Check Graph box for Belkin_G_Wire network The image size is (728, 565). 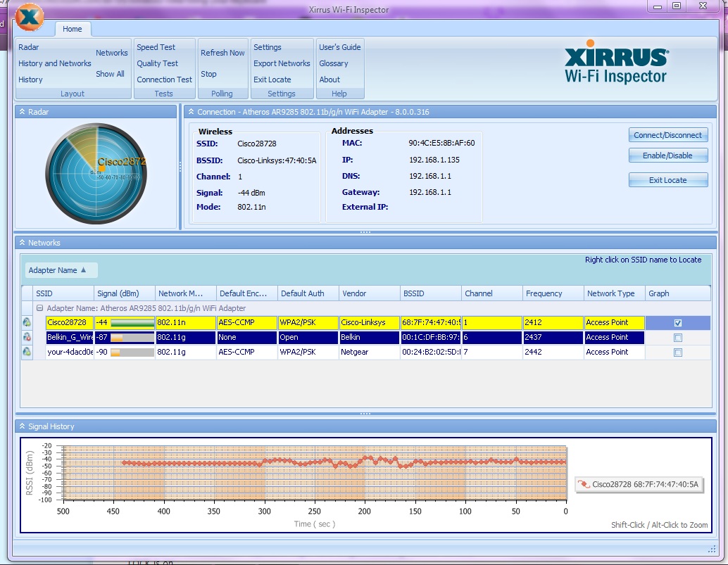pyautogui.click(x=678, y=338)
